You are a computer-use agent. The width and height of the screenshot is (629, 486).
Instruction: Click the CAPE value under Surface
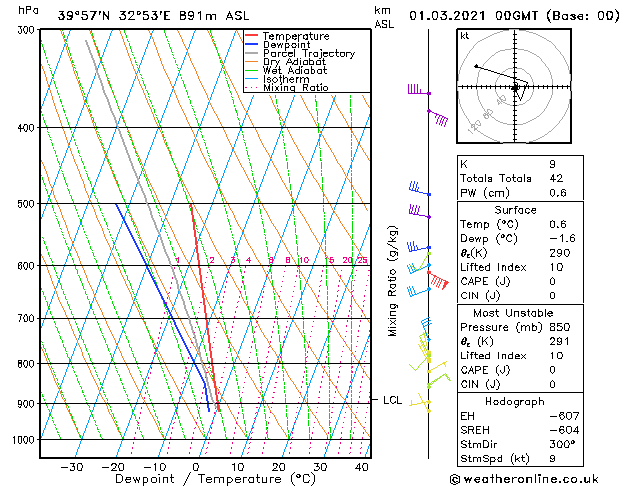point(552,281)
